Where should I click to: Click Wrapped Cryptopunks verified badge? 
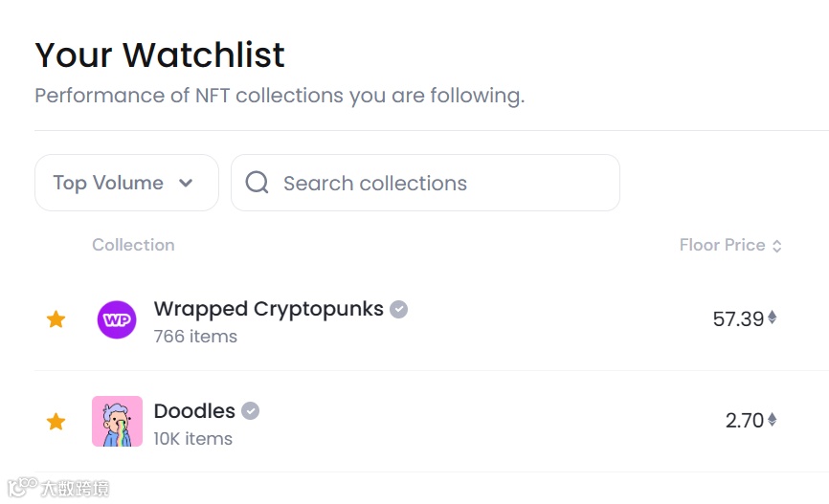click(x=399, y=309)
